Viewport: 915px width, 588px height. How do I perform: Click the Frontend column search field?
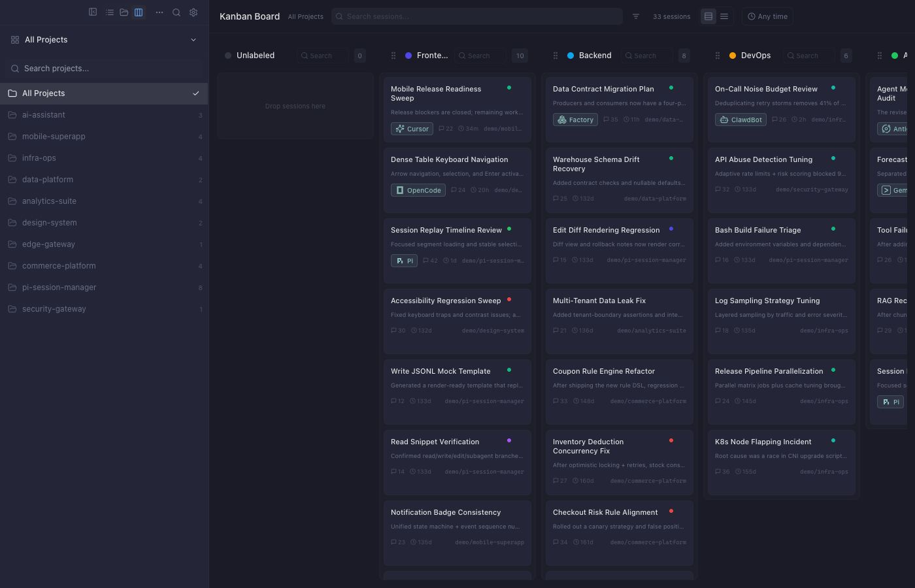480,56
